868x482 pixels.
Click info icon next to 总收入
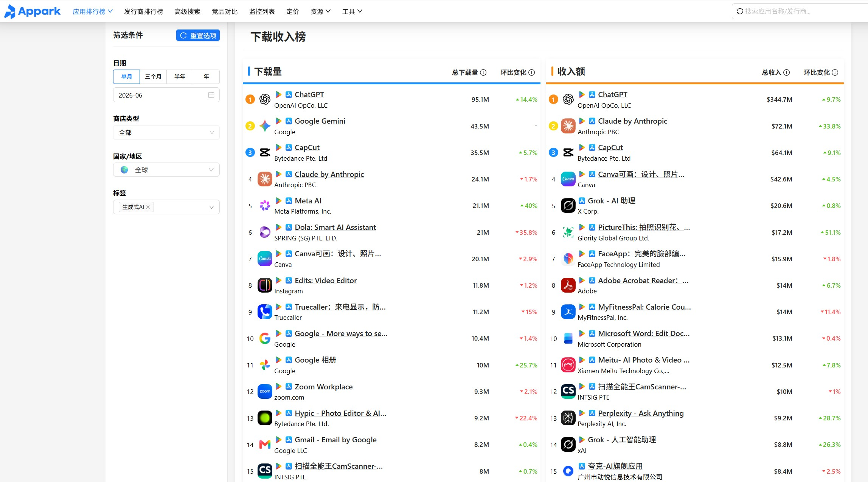click(x=787, y=73)
